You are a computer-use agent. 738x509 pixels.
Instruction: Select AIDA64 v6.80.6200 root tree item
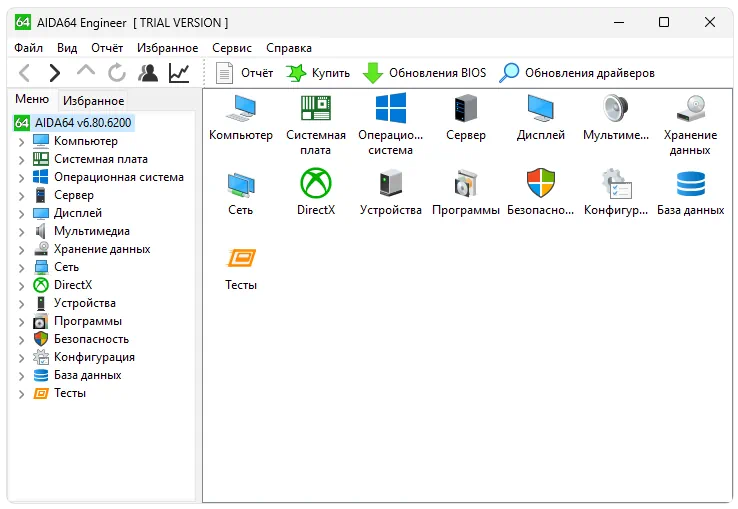[73, 123]
